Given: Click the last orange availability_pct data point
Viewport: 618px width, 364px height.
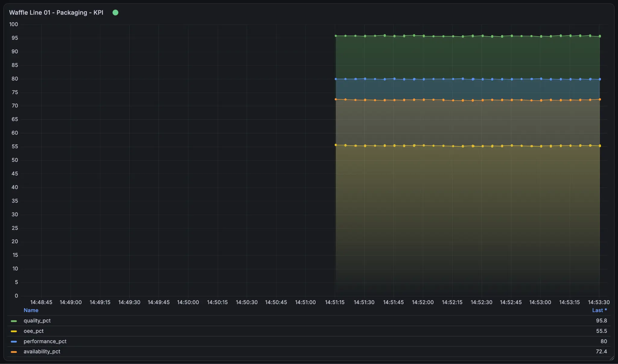Looking at the screenshot, I should [600, 99].
